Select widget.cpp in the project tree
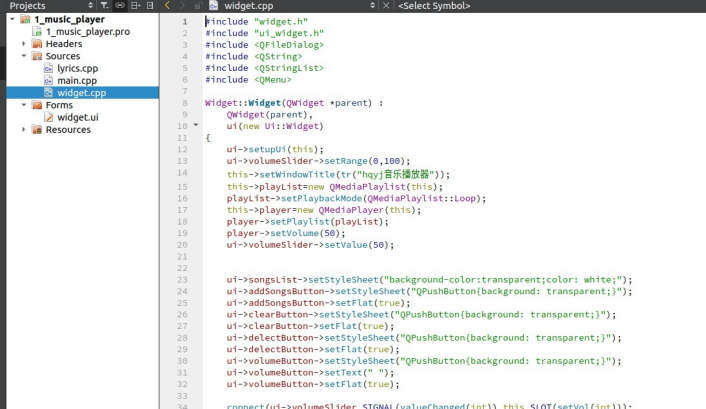 (x=81, y=92)
